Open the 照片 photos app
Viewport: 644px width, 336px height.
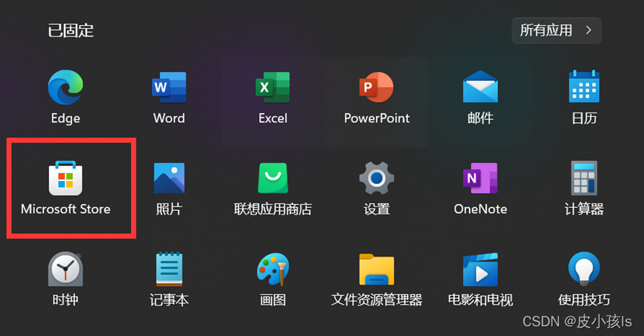click(x=169, y=178)
